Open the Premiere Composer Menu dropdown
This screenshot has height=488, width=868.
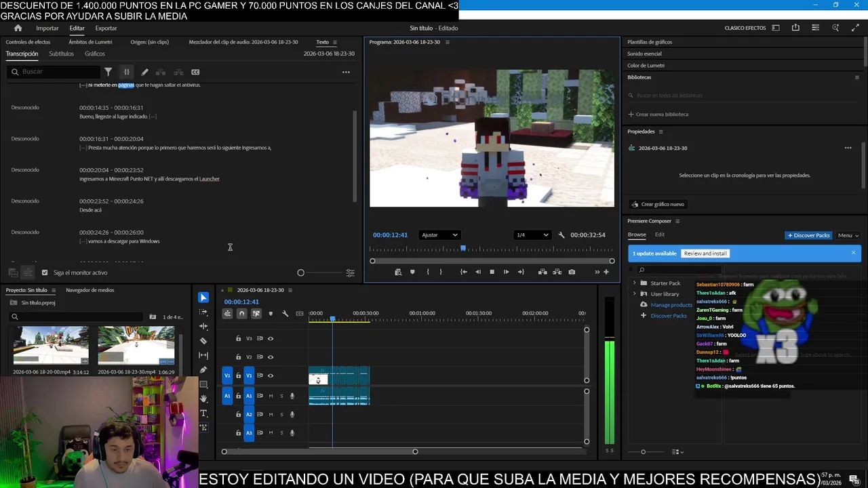[x=848, y=235]
